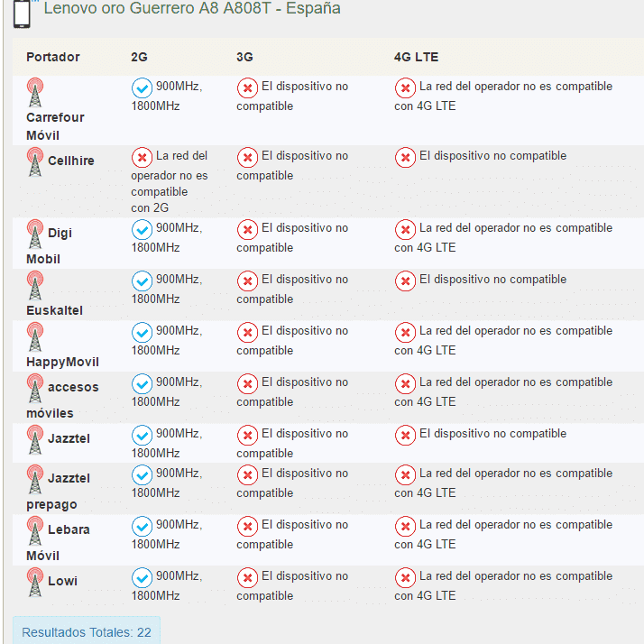This screenshot has height=644, width=644.
Task: Click the red 4G LTE cross for HappyMovil
Action: click(405, 332)
